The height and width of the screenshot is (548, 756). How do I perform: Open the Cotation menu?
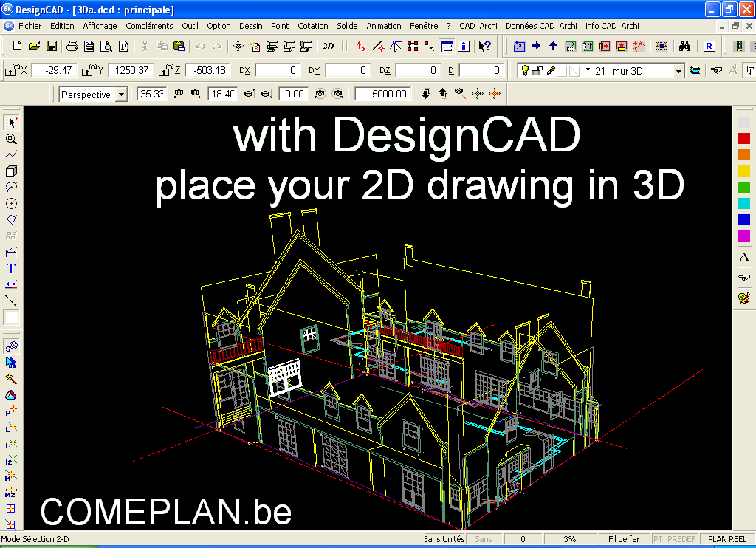pyautogui.click(x=312, y=26)
